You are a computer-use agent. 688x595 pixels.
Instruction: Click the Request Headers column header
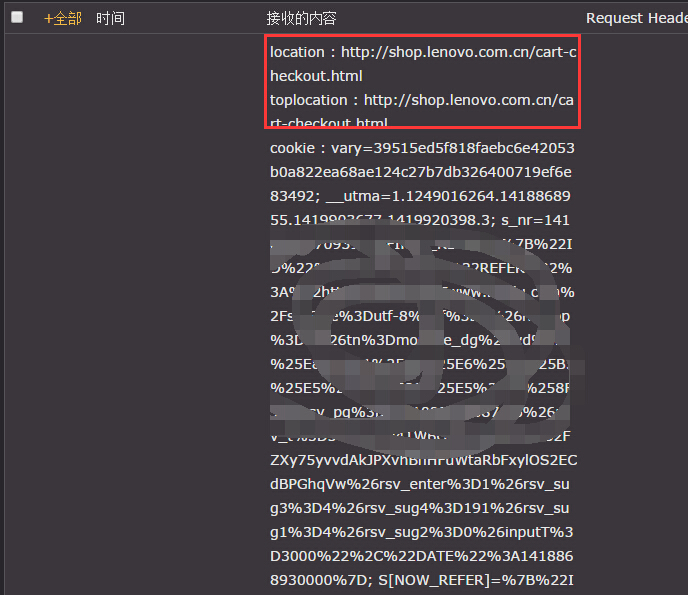637,18
